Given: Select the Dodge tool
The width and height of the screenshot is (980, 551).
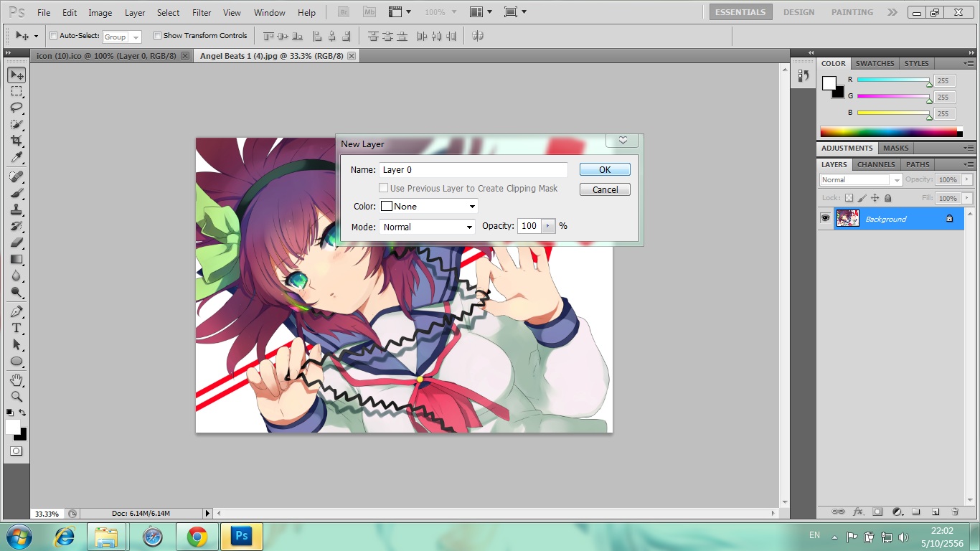Looking at the screenshot, I should coord(17,292).
